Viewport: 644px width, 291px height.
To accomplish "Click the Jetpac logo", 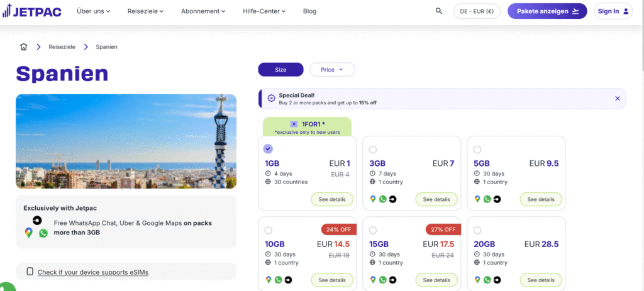I will (31, 11).
